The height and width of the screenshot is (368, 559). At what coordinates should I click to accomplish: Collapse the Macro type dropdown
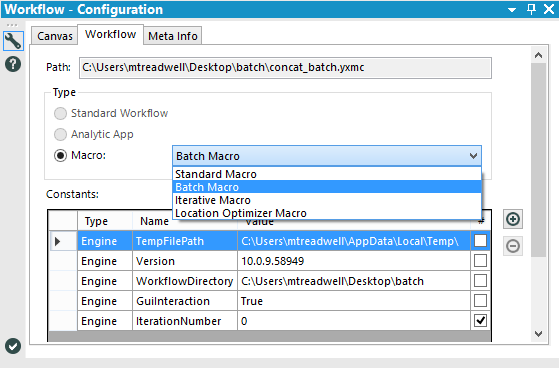pyautogui.click(x=473, y=156)
